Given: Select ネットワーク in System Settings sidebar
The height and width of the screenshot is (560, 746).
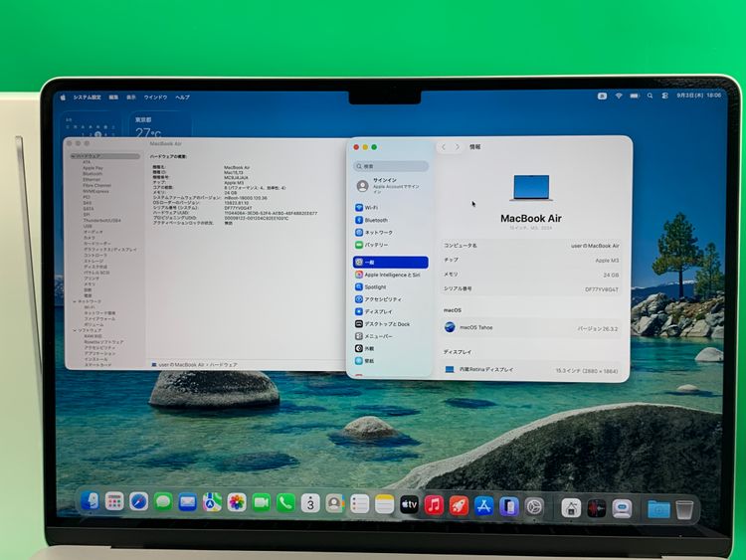Looking at the screenshot, I should [x=390, y=232].
